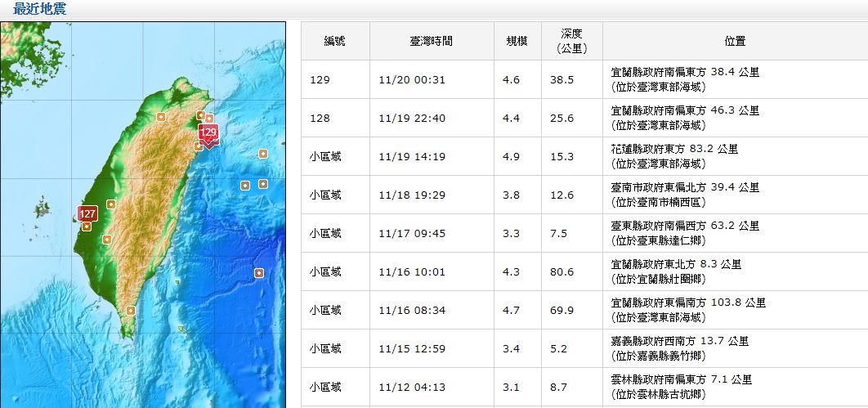This screenshot has width=868, height=408.
Task: Click the time 11/12 04:13
Action: [412, 388]
